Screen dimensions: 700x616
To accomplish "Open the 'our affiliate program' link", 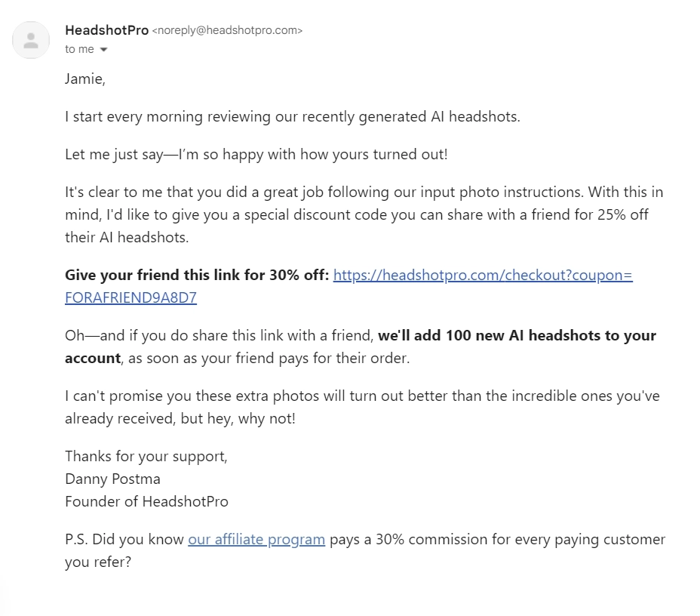I will click(256, 539).
